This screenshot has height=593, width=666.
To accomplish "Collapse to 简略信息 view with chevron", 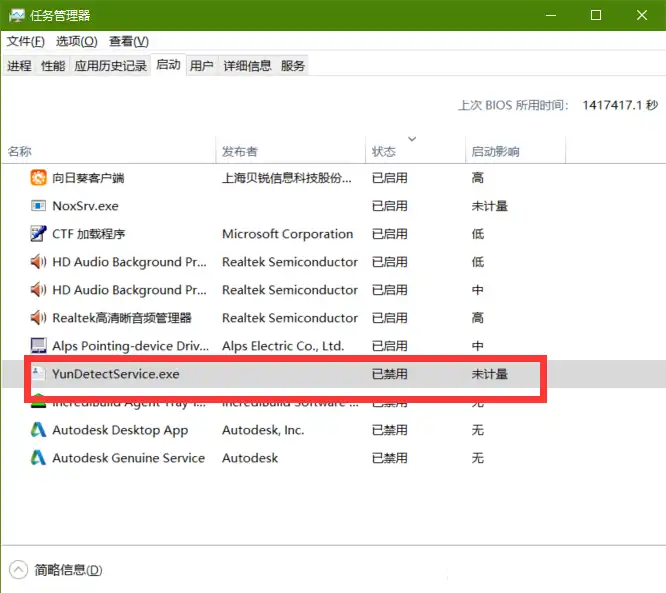I will pos(18,570).
